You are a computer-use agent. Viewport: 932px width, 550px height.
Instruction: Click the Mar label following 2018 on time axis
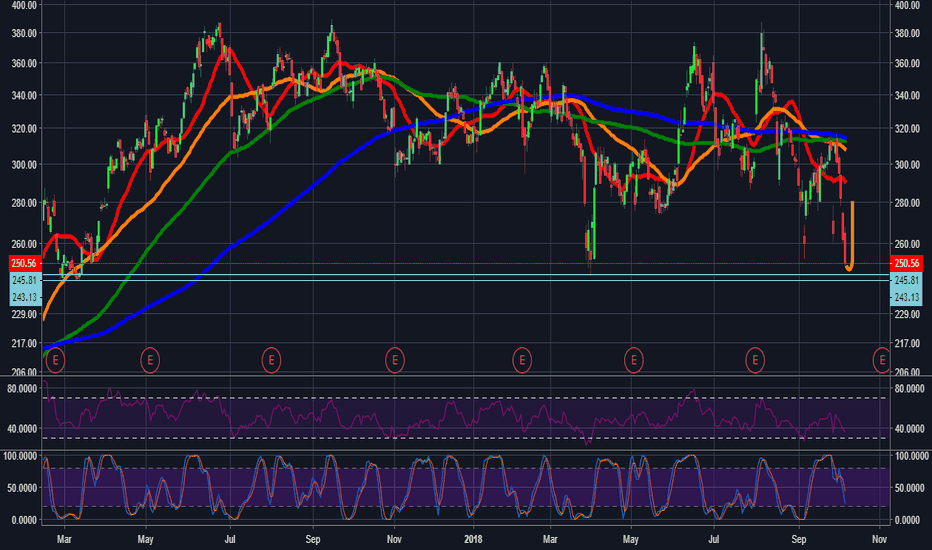[550, 539]
